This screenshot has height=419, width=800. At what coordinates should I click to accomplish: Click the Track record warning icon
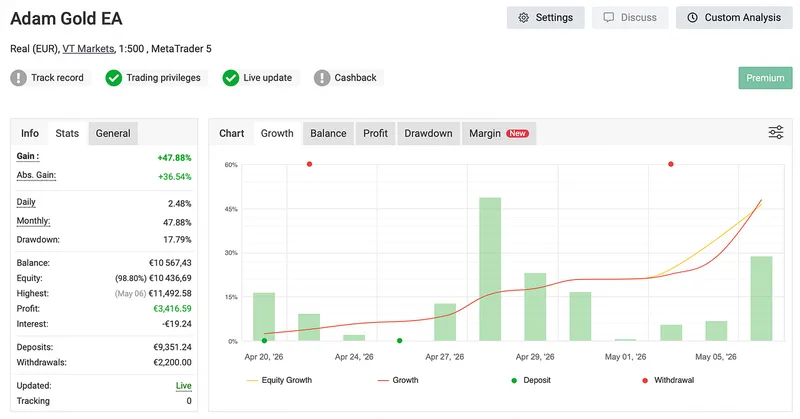[x=19, y=78]
